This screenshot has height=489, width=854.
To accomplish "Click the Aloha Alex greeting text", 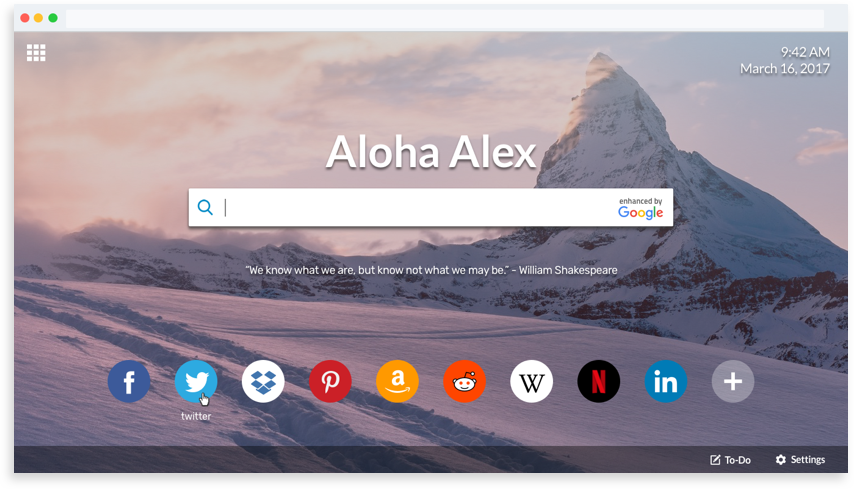I will [x=431, y=152].
